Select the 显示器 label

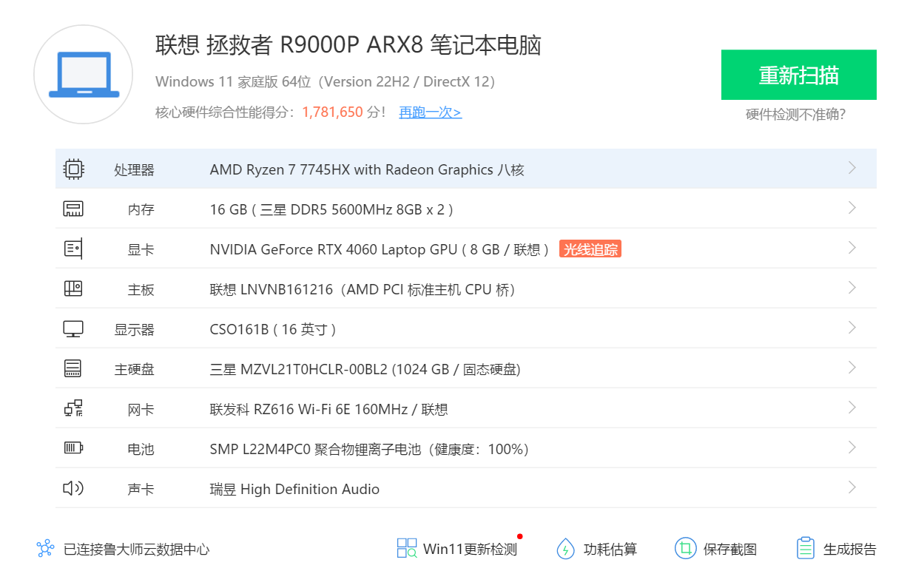point(134,330)
